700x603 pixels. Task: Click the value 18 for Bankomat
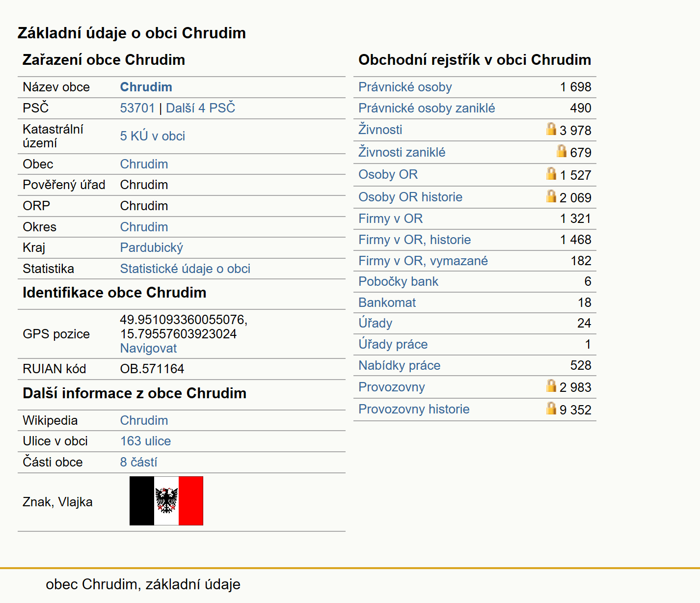584,302
